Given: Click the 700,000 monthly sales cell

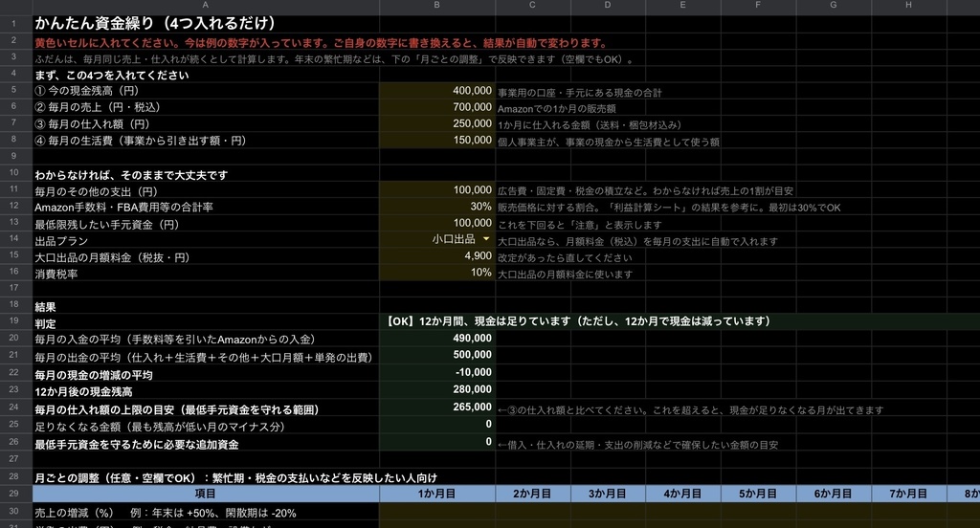Looking at the screenshot, I should pyautogui.click(x=436, y=107).
